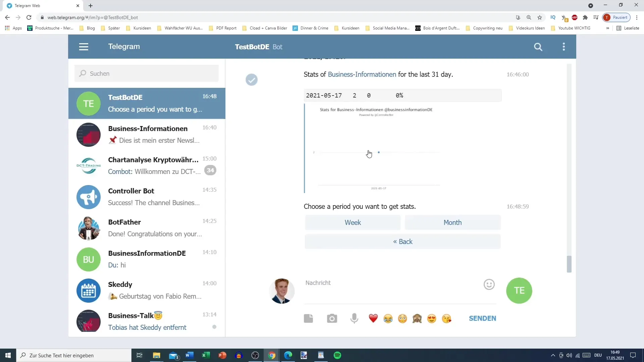Click the heart reaction emoji icon

(373, 318)
